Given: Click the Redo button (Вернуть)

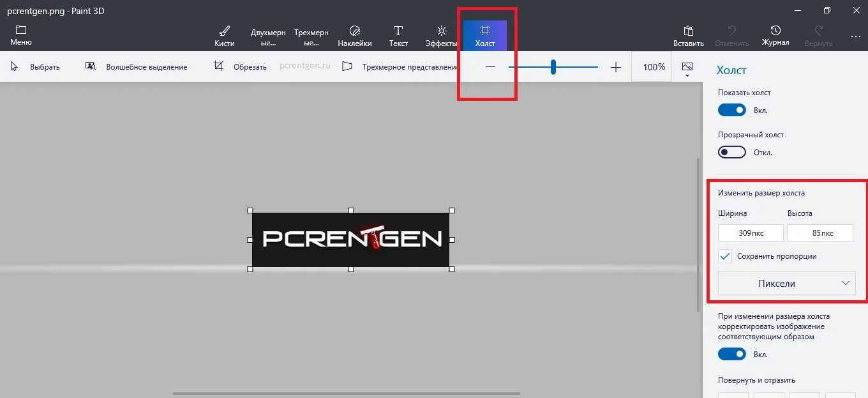Looking at the screenshot, I should [x=819, y=36].
